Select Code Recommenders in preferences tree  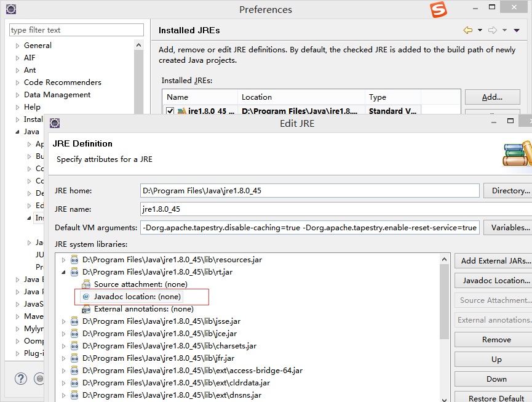(63, 82)
